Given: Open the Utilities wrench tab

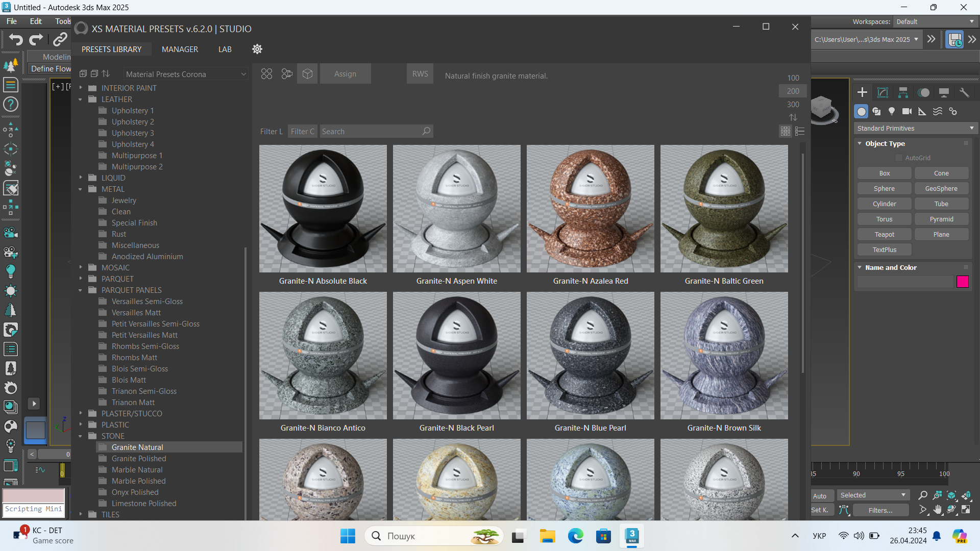Looking at the screenshot, I should pos(964,92).
